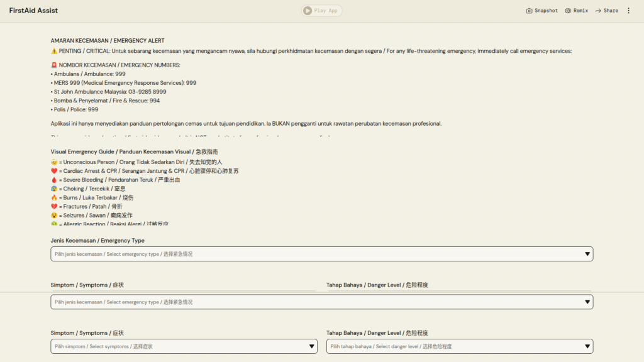This screenshot has height=362, width=644.
Task: Take a Snapshot using the camera icon
Action: [x=541, y=11]
